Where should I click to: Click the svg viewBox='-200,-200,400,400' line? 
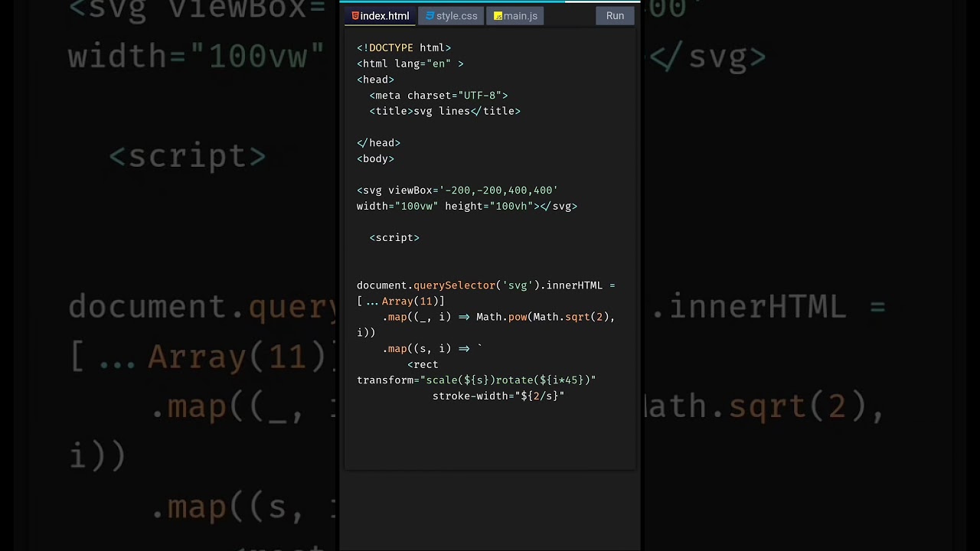coord(457,191)
